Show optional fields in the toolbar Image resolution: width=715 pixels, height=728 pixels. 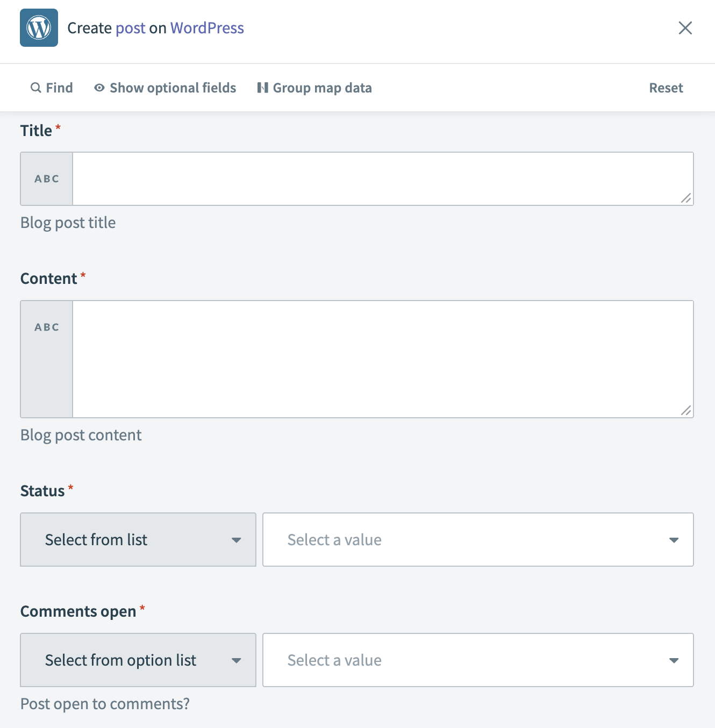173,87
